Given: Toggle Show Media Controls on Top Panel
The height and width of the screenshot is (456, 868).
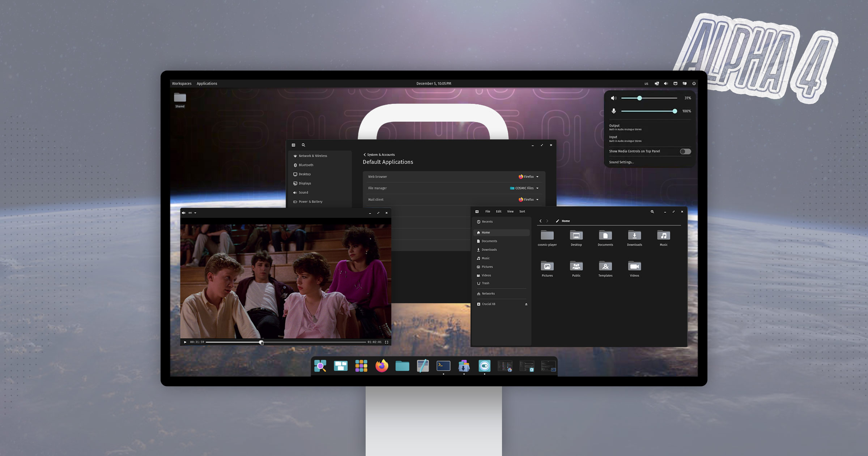Looking at the screenshot, I should 685,151.
